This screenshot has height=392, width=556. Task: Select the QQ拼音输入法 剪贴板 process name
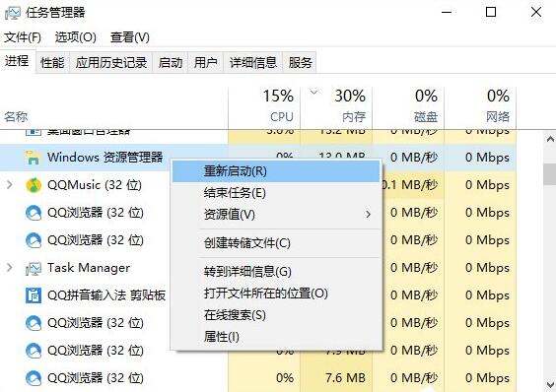click(106, 294)
